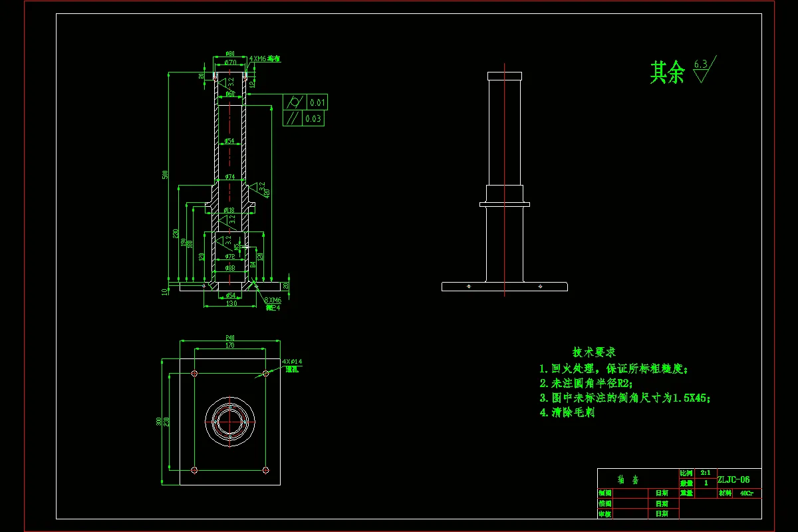
Task: Select the 技术要求 heading
Action: (594, 352)
